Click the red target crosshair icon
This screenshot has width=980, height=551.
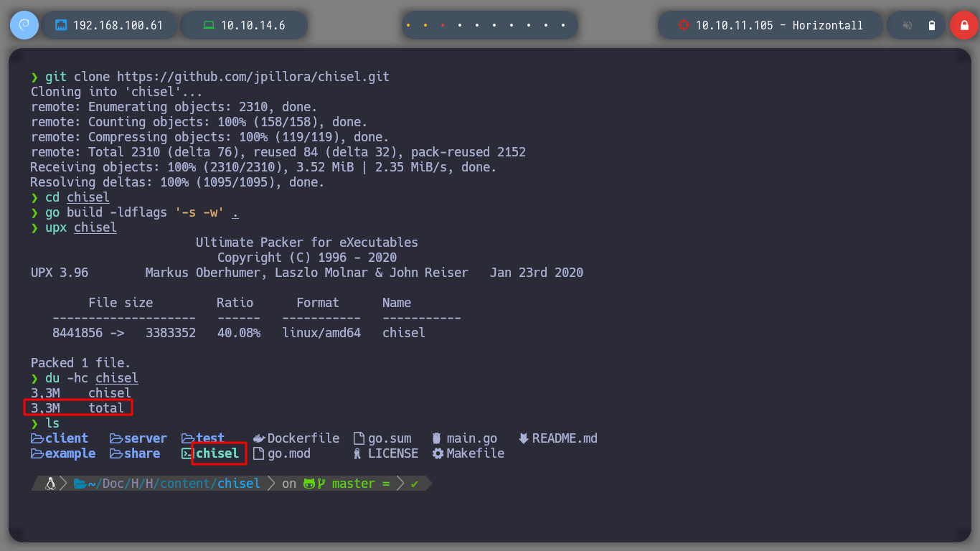pyautogui.click(x=683, y=25)
